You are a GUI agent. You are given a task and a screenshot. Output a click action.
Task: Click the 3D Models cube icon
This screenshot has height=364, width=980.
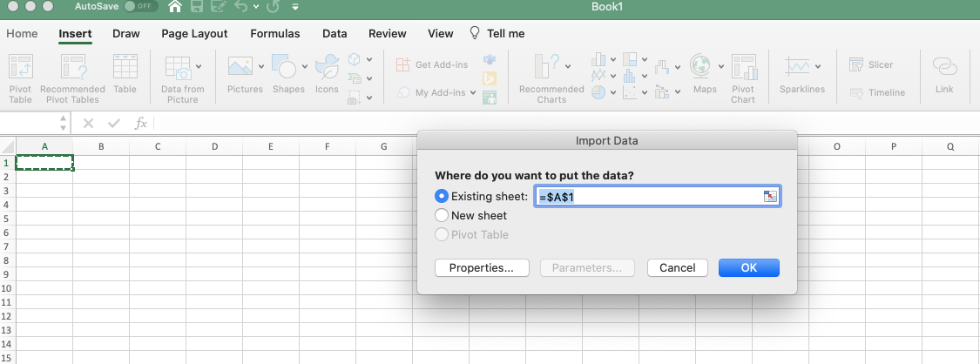pos(355,59)
